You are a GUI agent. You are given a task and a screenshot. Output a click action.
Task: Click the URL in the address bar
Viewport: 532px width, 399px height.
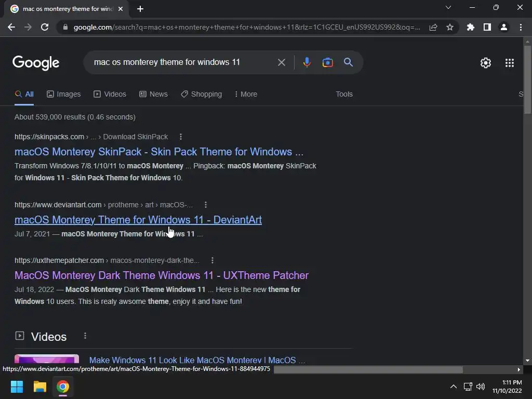pyautogui.click(x=247, y=27)
